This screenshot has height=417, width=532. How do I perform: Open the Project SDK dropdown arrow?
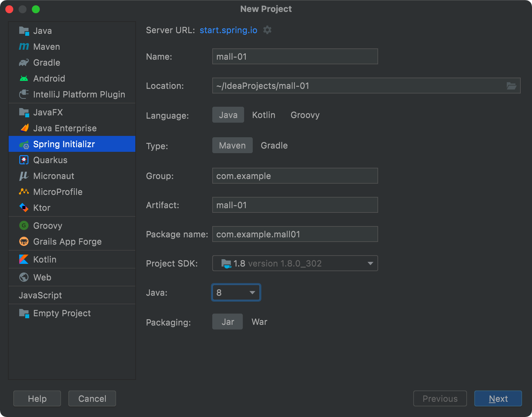pos(370,264)
